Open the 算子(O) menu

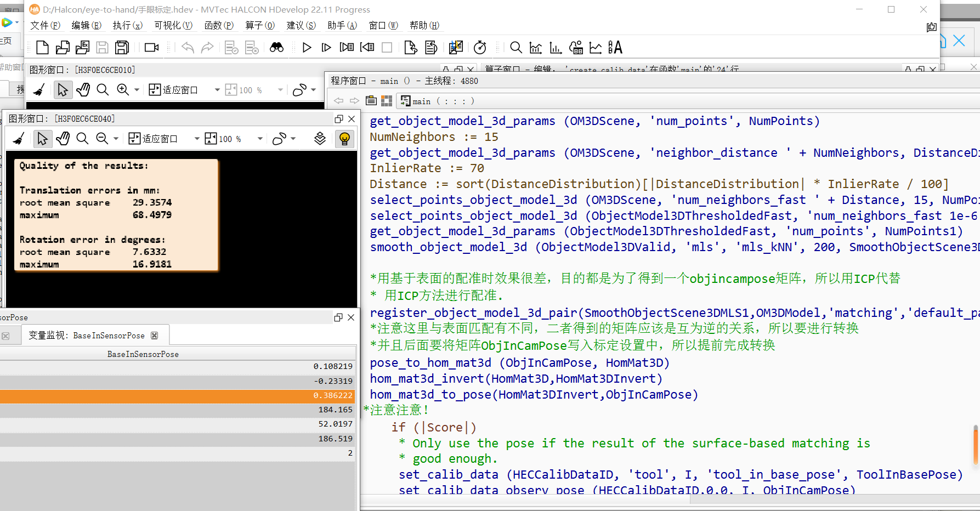coord(260,25)
